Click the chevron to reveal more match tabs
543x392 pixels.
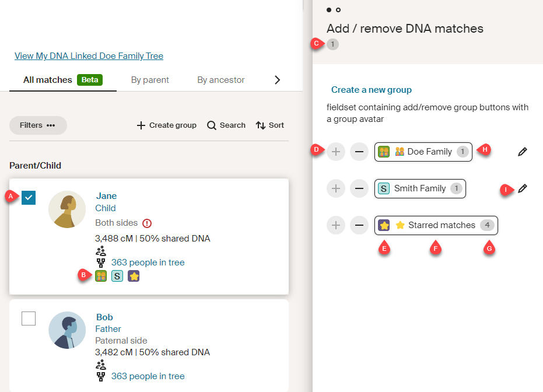pyautogui.click(x=277, y=79)
